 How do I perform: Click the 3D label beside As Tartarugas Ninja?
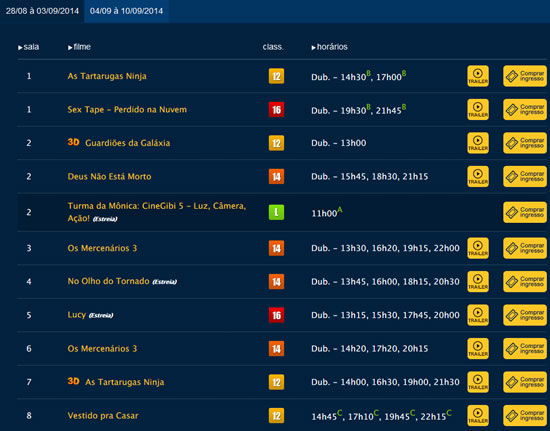[x=73, y=382]
